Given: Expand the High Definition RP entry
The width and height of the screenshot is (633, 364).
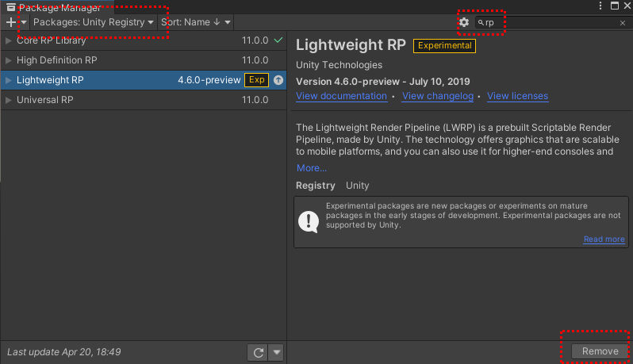Looking at the screenshot, I should click(x=8, y=60).
